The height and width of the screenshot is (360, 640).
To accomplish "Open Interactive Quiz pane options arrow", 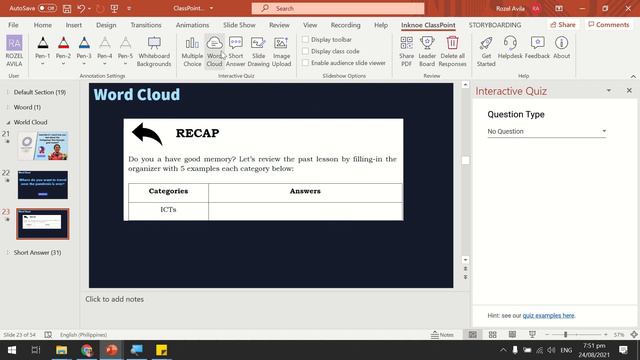I will coord(609,90).
